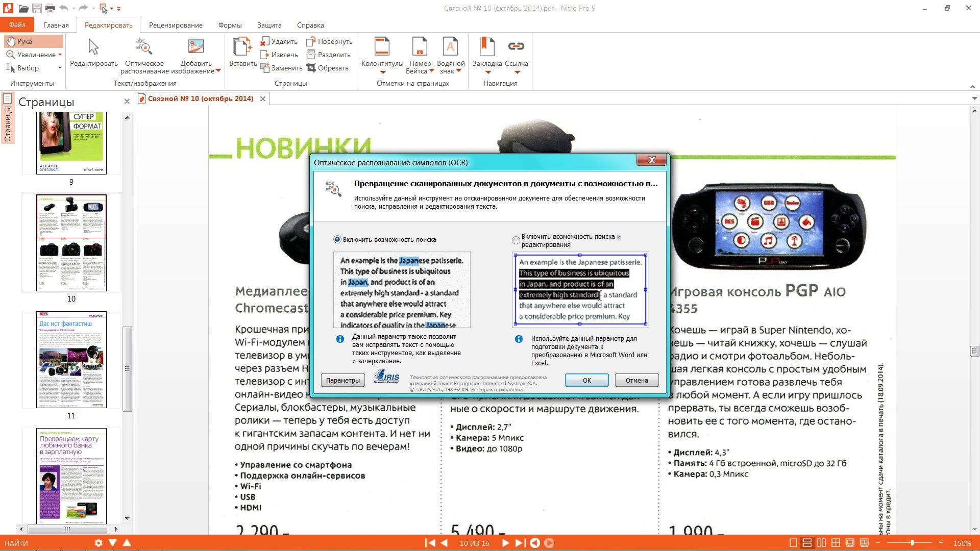Select 'Включить возможность поиска и редактирования' radio
The height and width of the screenshot is (551, 980).
coord(516,240)
